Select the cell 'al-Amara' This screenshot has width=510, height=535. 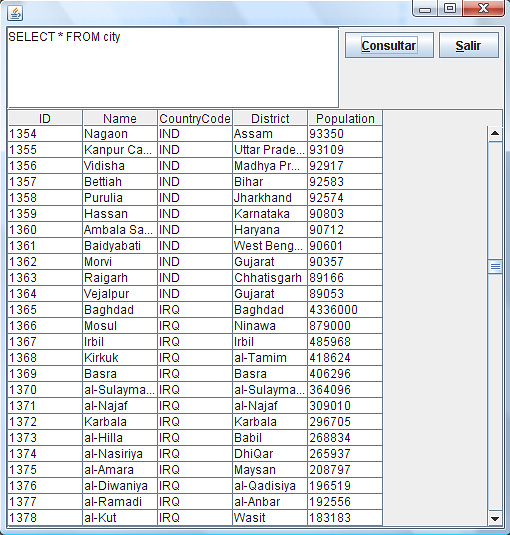[120, 470]
